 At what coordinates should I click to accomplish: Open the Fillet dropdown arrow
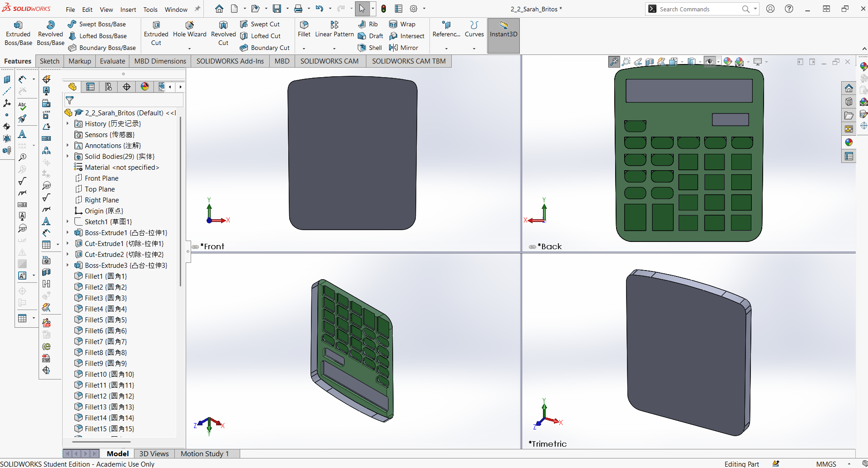[x=304, y=49]
